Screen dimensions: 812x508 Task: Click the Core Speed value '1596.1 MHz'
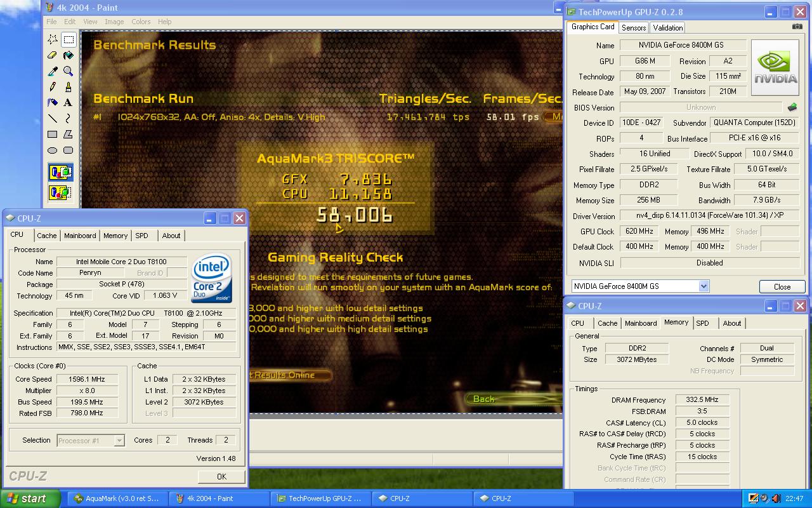(87, 379)
